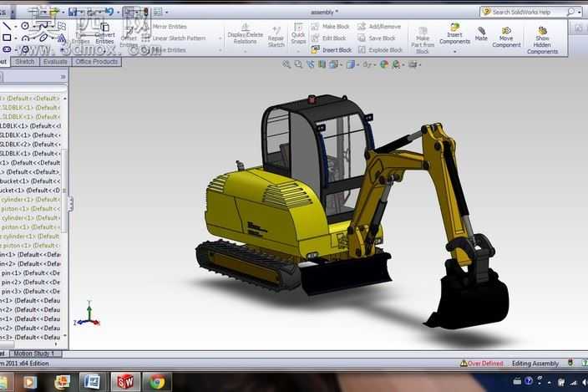The height and width of the screenshot is (392, 588).
Task: Click the feature tree scroll-down arrow
Action: [x=65, y=336]
